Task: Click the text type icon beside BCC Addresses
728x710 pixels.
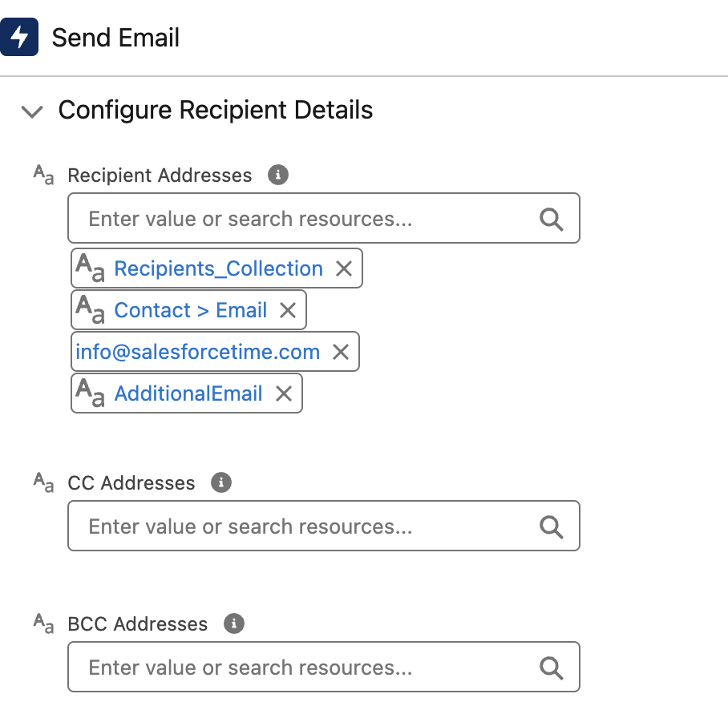Action: [x=43, y=623]
